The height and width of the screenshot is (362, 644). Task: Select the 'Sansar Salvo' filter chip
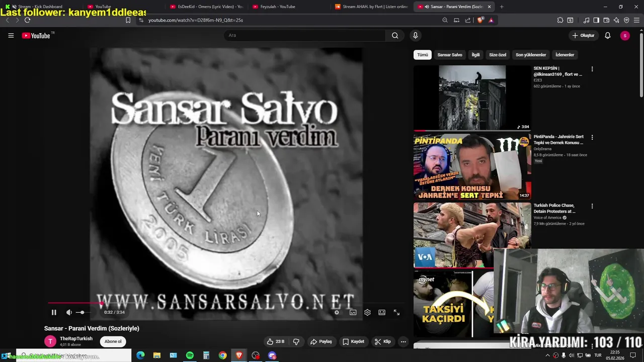coord(450,55)
